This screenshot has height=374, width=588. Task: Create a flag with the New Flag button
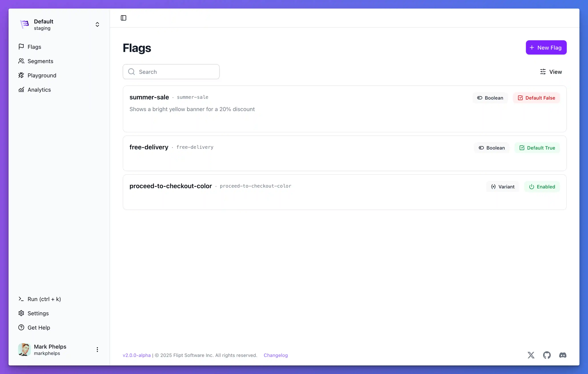(x=546, y=47)
